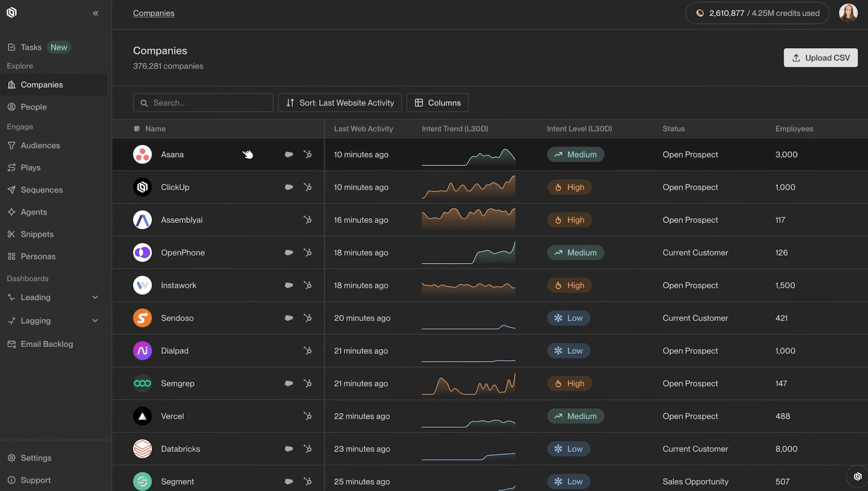The image size is (868, 491).
Task: Open the chat widget icon at bottom right
Action: tap(857, 476)
